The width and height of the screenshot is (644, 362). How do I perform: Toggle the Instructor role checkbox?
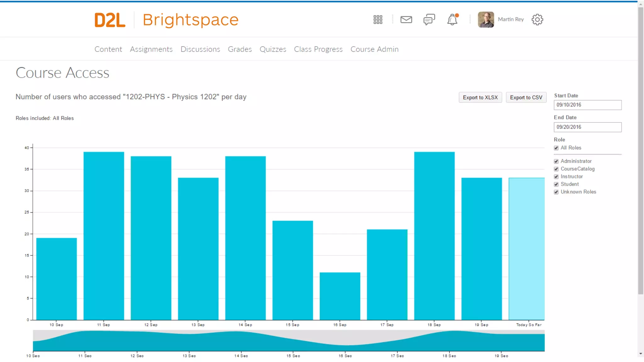556,177
